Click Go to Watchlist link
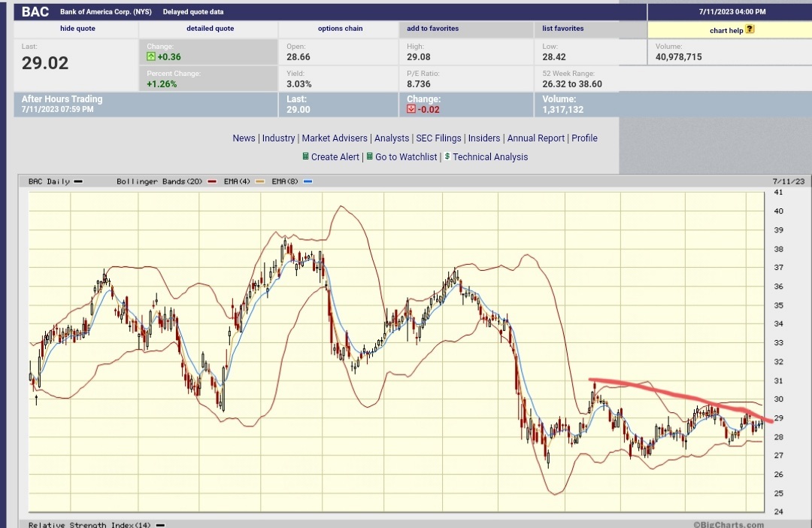Viewport: 812px width, 528px height. tap(406, 157)
